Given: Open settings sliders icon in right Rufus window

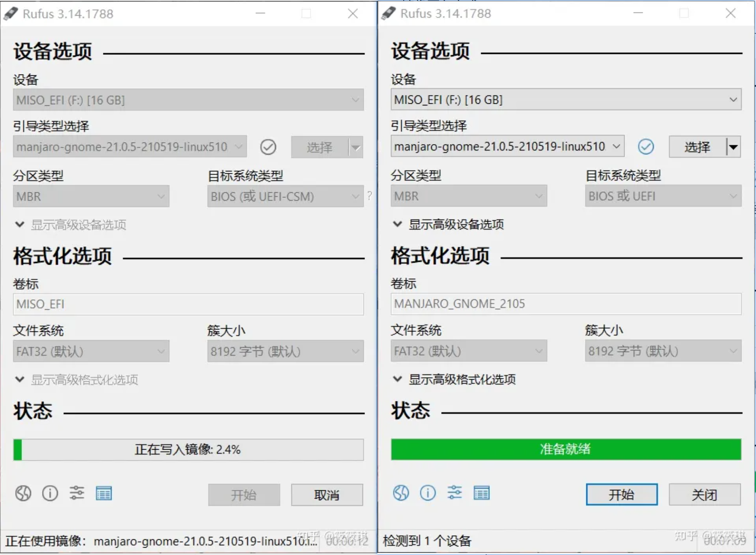Looking at the screenshot, I should pos(454,492).
